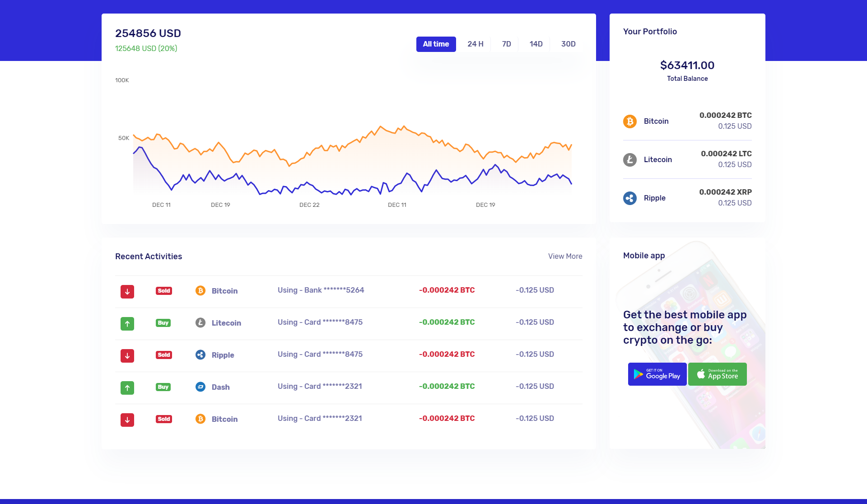Switch chart to 7D range

tap(506, 44)
